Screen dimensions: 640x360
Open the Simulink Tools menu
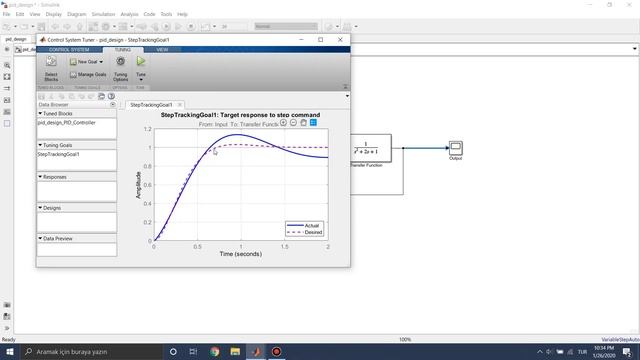click(166, 14)
